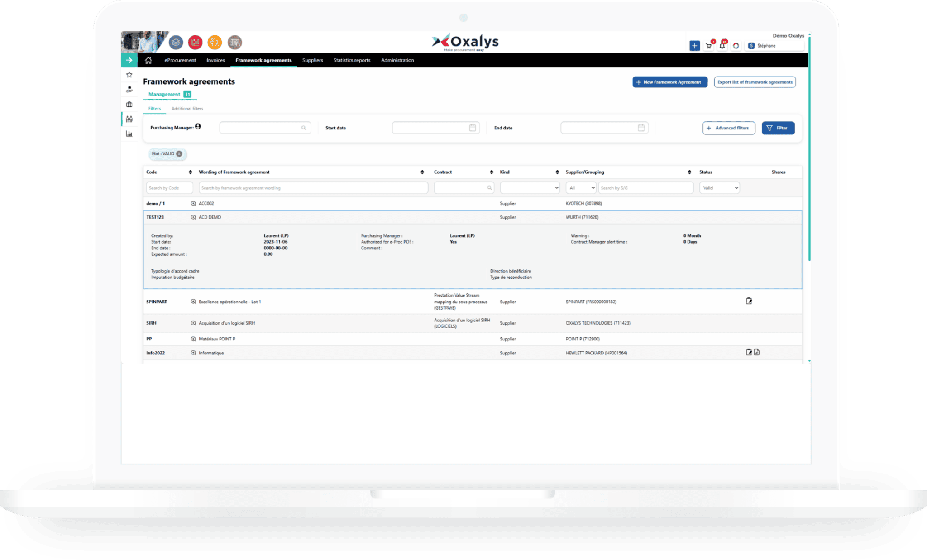Image resolution: width=927 pixels, height=560 pixels.
Task: Open the Kind filter dropdown
Action: pyautogui.click(x=530, y=187)
